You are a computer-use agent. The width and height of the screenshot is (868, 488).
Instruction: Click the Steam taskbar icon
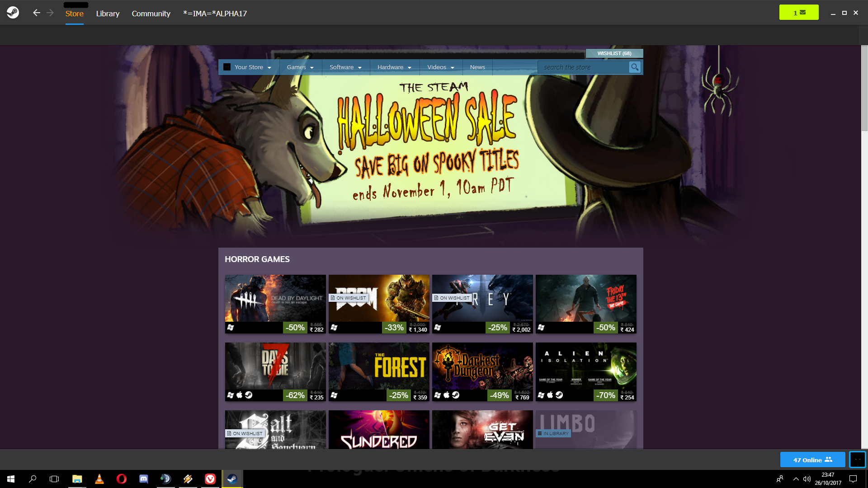tap(232, 479)
